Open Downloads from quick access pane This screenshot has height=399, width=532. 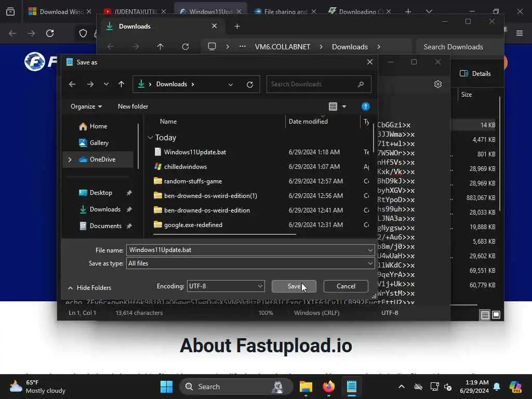click(x=105, y=209)
